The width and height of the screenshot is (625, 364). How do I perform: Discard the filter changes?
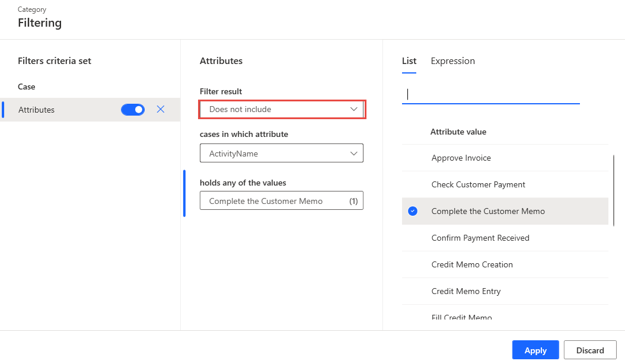point(589,350)
